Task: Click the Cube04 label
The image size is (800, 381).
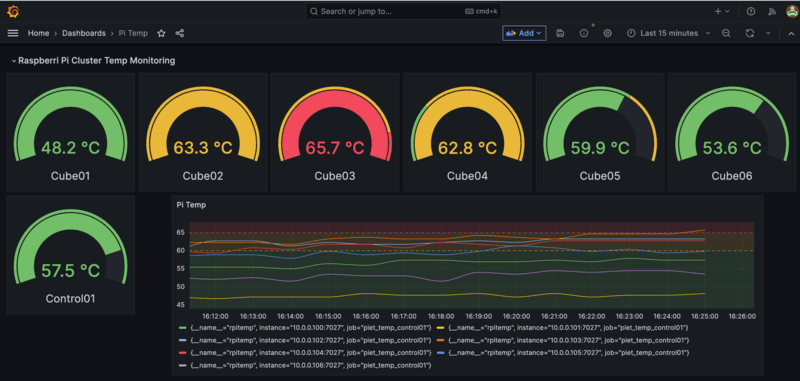Action: [x=467, y=176]
